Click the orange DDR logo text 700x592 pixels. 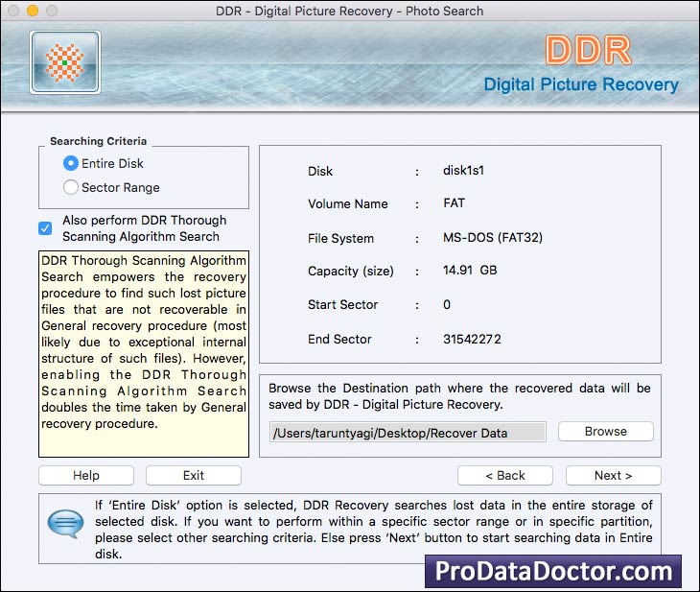coord(588,50)
